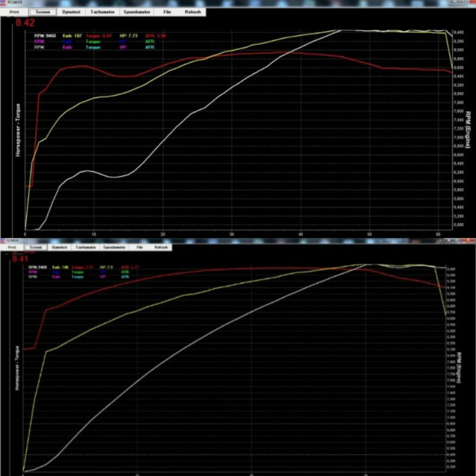This screenshot has height=476, width=476.
Task: Select the Screen mode button
Action: pos(43,11)
